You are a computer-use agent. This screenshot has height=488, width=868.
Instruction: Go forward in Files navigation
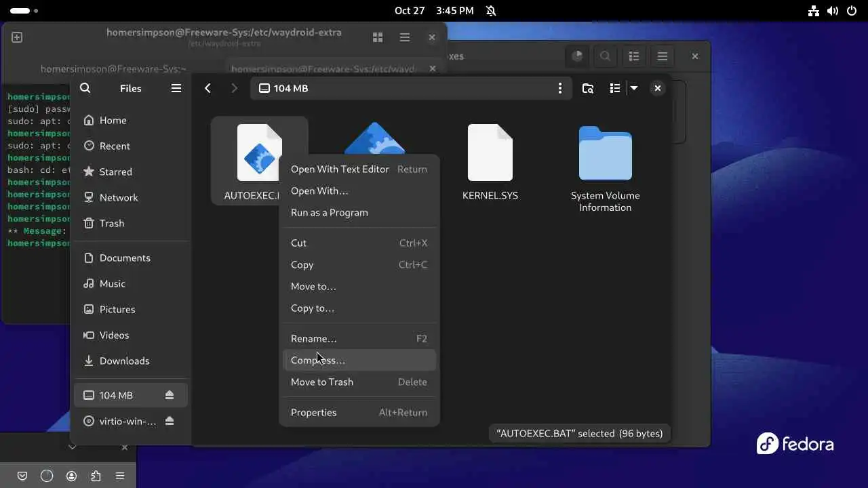point(234,88)
